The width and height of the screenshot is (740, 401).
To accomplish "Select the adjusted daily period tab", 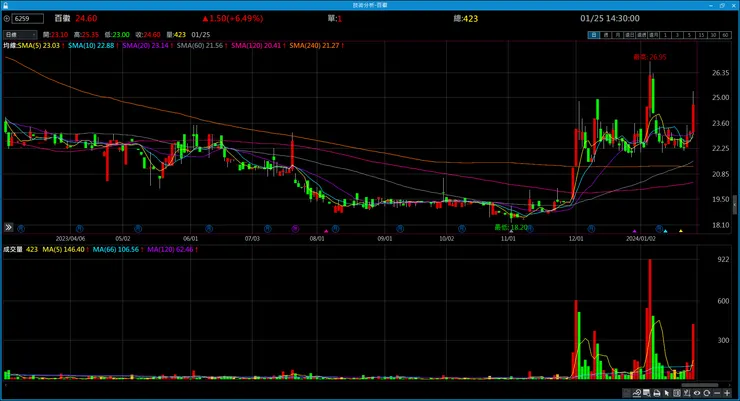I will point(630,35).
